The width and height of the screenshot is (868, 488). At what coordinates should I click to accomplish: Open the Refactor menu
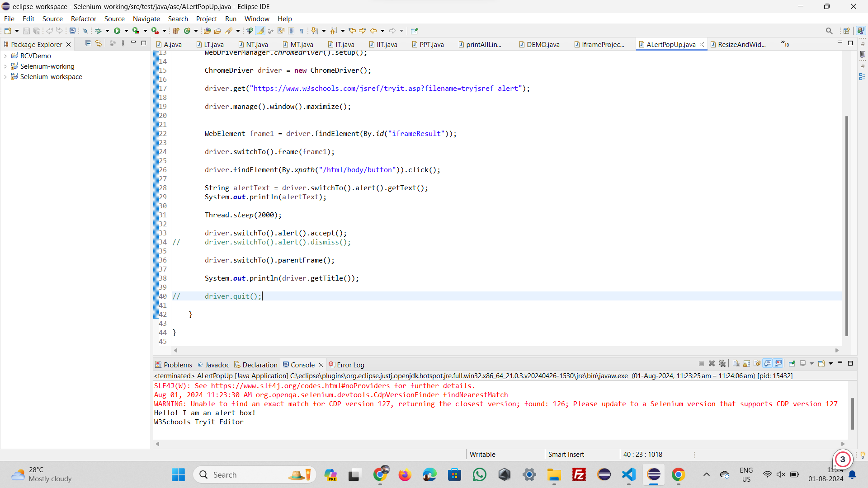tap(84, 19)
